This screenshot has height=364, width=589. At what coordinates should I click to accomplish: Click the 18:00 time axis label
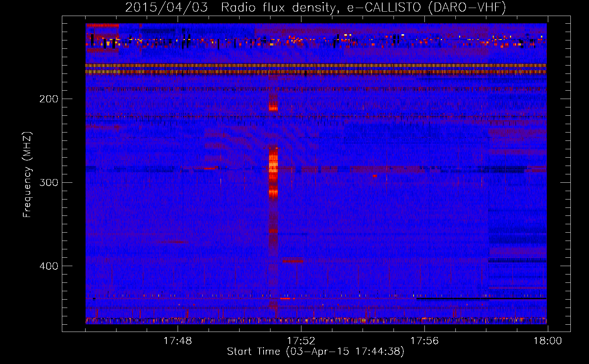(x=548, y=341)
